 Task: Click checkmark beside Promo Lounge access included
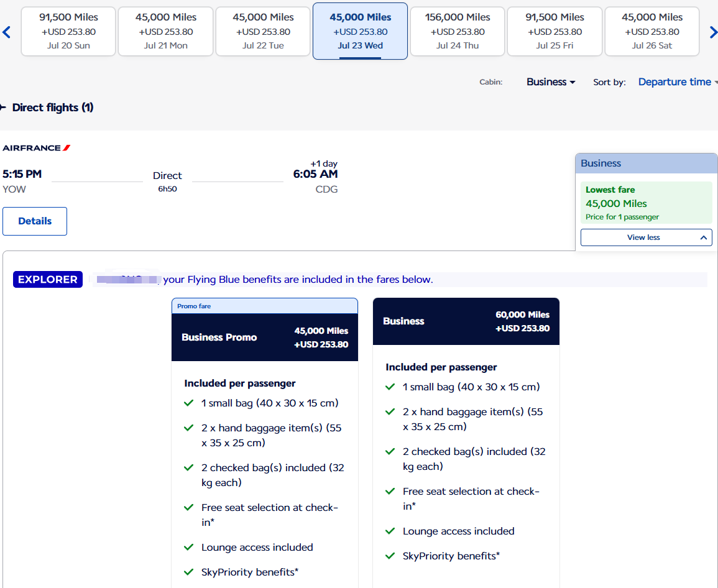coord(188,547)
